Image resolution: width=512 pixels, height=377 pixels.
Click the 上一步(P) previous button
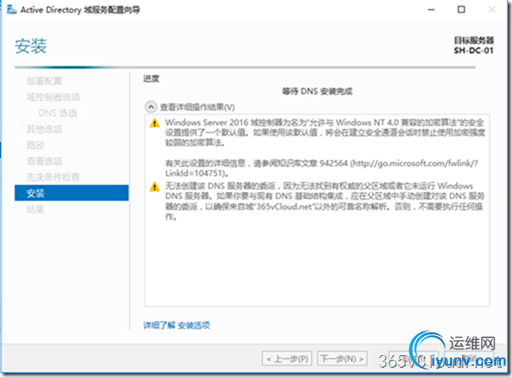287,359
